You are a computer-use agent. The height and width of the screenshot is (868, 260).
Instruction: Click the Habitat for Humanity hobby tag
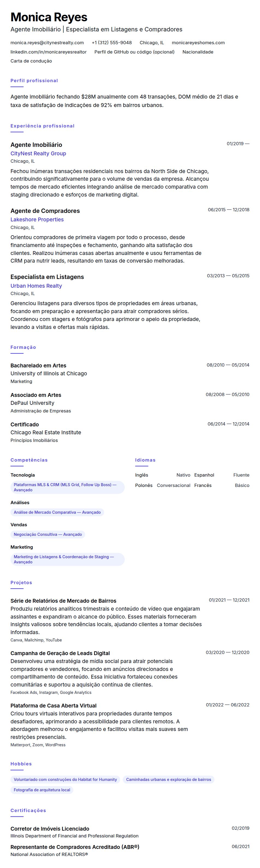[x=65, y=779]
